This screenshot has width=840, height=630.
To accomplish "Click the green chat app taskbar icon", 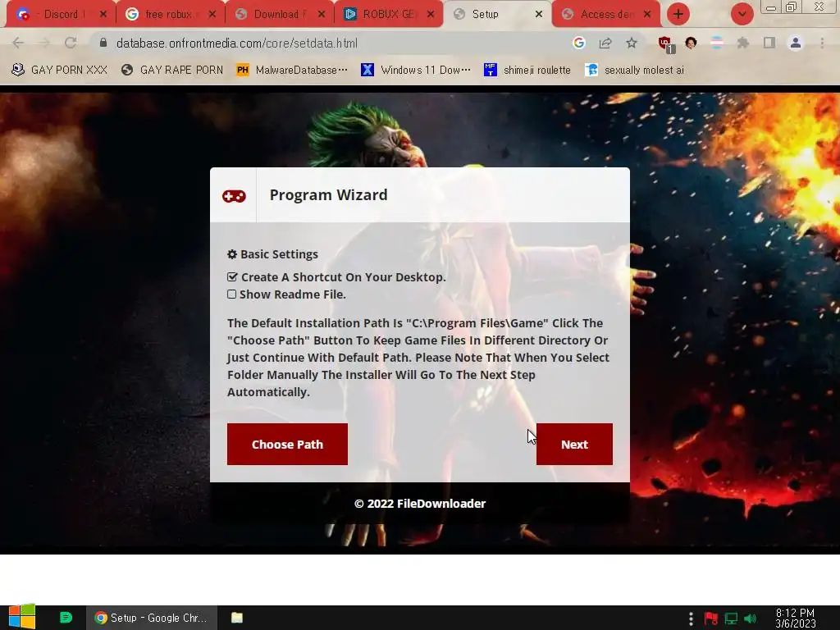I will [x=66, y=618].
